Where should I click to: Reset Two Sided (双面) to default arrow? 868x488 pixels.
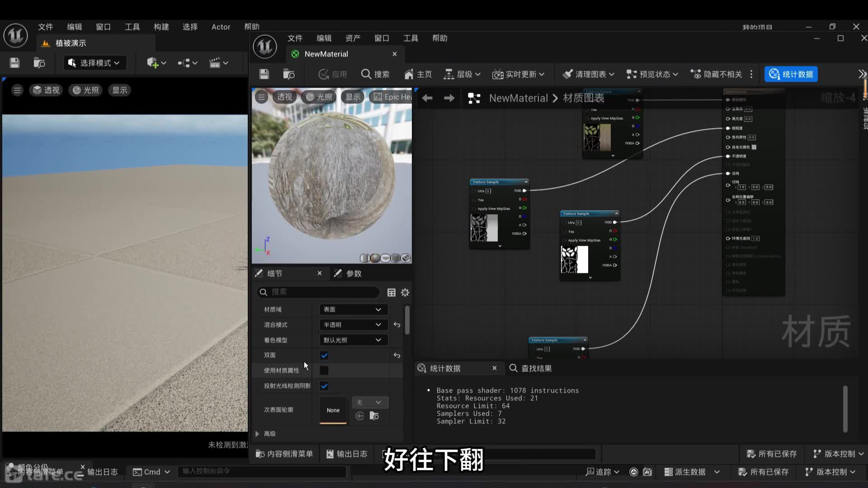397,355
